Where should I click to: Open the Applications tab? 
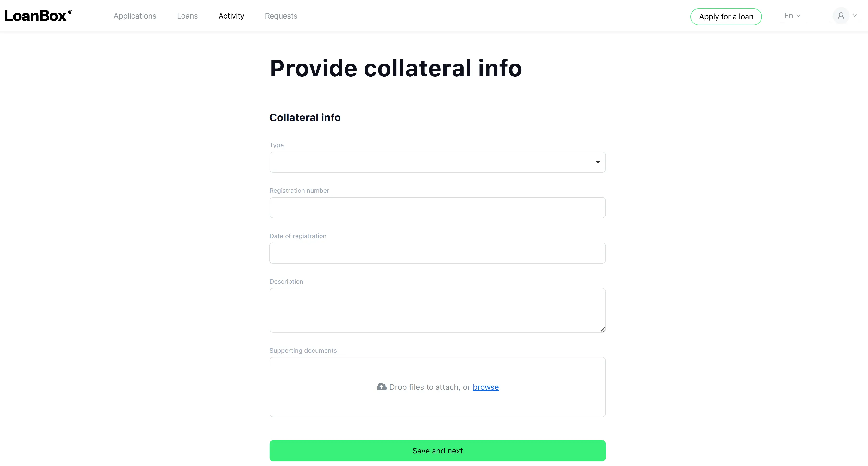click(135, 16)
